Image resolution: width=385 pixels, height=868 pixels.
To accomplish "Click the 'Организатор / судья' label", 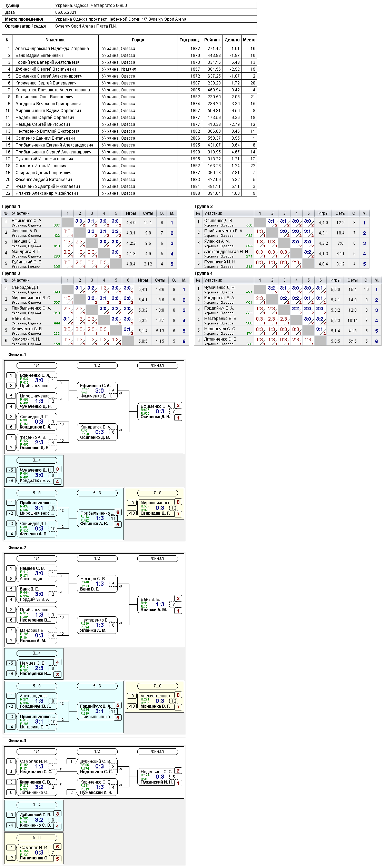I will click(26, 26).
